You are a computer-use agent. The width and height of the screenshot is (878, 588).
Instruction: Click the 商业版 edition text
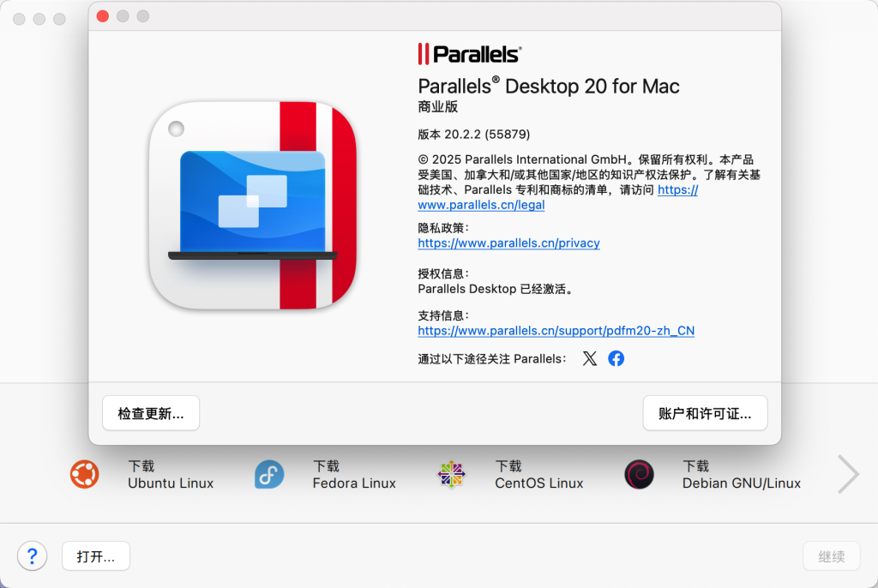438,106
